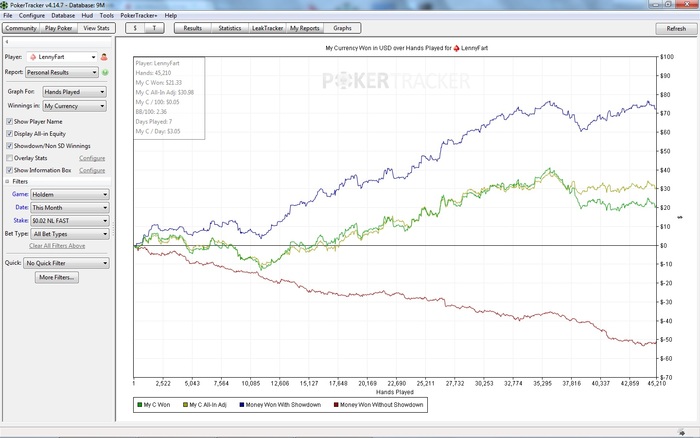700x438 pixels.
Task: Open the Stake dropdown $0.02 NL FAST
Action: (70, 221)
